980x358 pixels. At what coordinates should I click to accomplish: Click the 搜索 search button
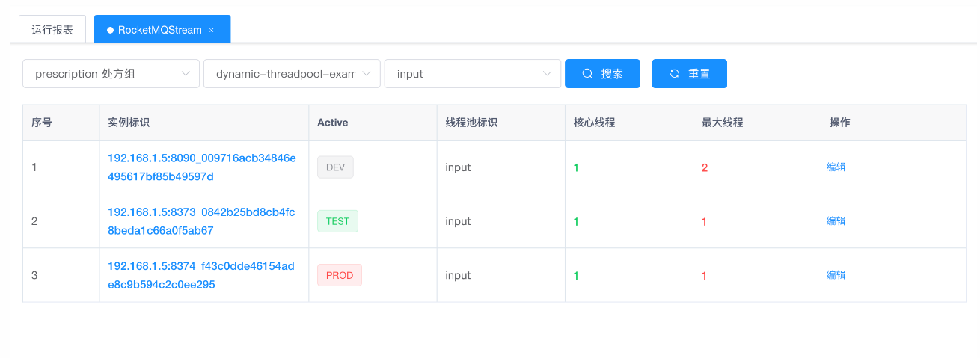pyautogui.click(x=602, y=74)
